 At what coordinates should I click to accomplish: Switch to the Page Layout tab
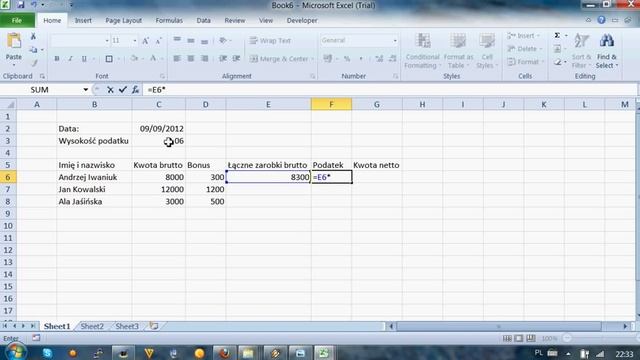pyautogui.click(x=123, y=20)
